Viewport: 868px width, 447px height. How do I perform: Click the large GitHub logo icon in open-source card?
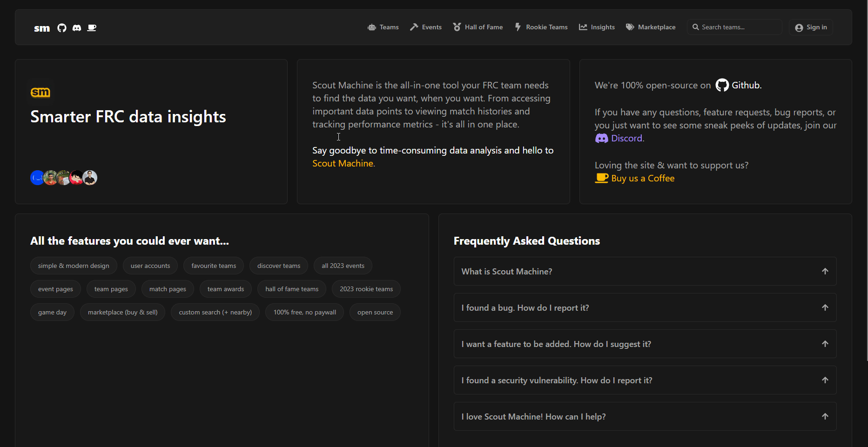[x=722, y=85]
